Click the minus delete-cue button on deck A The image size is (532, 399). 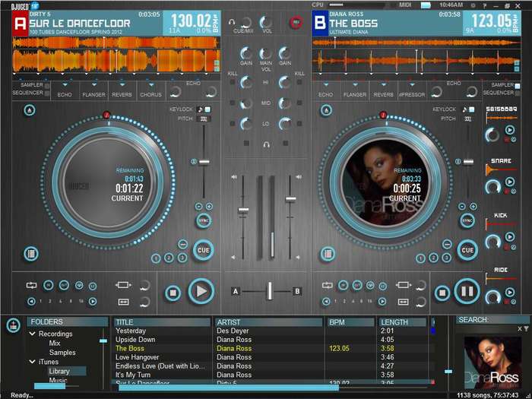pos(182,244)
